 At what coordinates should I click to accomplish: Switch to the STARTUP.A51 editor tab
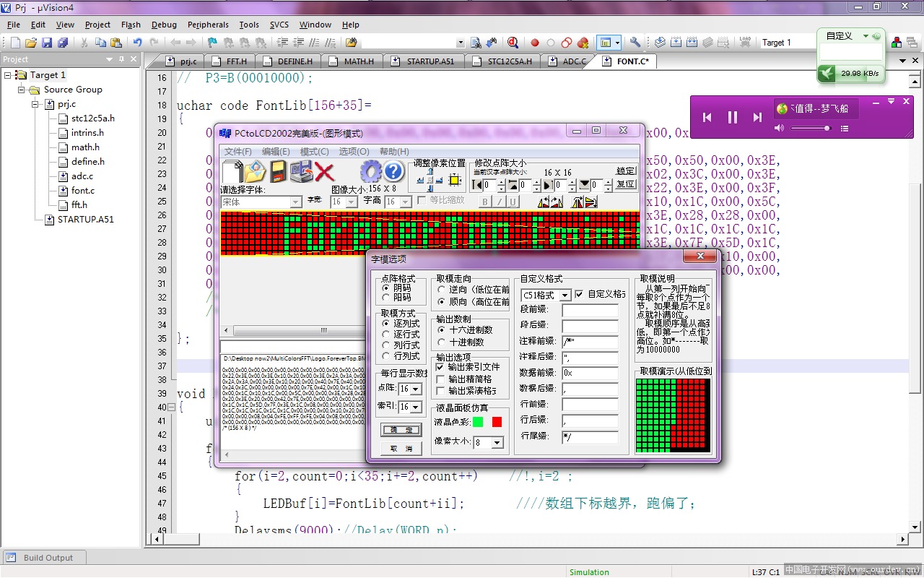point(424,61)
